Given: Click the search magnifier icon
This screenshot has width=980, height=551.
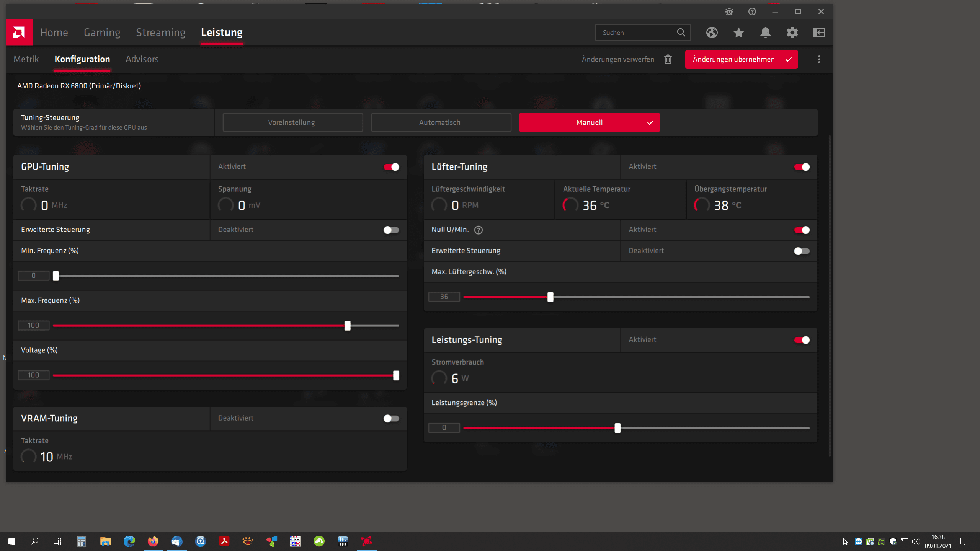Looking at the screenshot, I should tap(681, 33).
